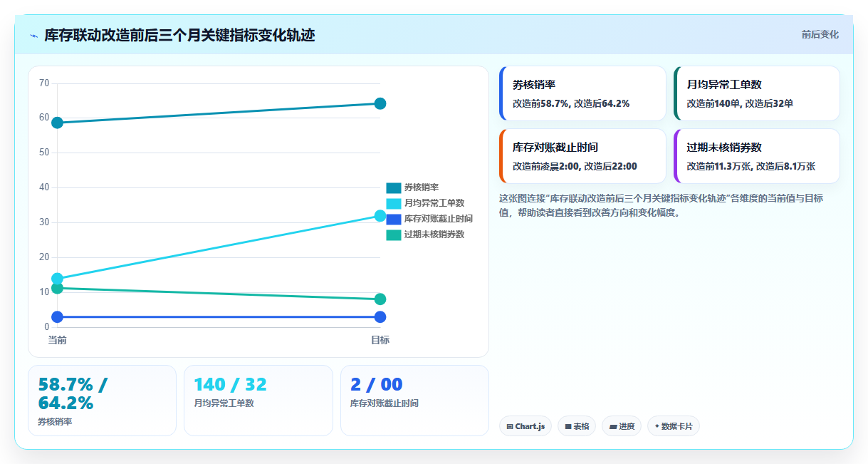Viewport: 868px width, 464px height.
Task: Click 月均异常工单数 caption under the 140 stat
Action: click(224, 403)
